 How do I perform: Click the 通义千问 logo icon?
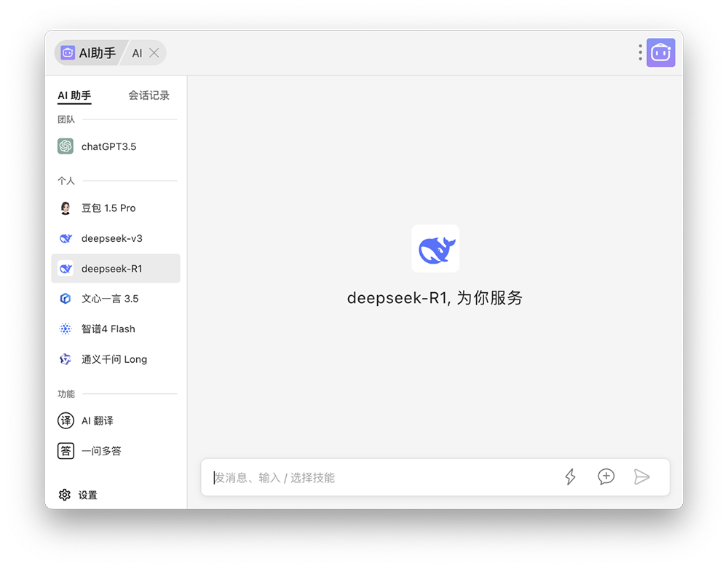66,359
